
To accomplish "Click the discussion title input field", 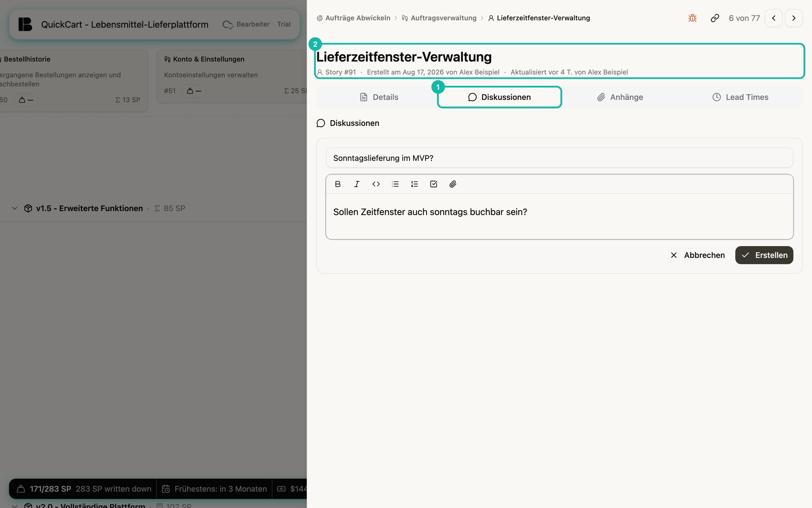I will (559, 158).
